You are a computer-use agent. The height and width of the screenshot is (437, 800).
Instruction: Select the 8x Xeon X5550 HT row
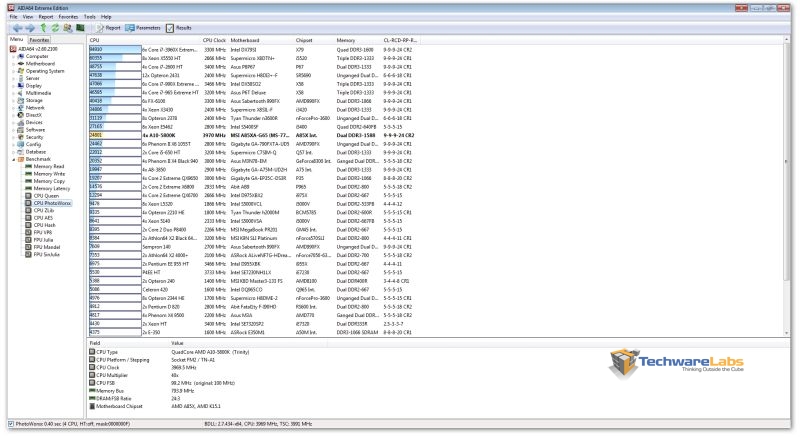[x=252, y=58]
